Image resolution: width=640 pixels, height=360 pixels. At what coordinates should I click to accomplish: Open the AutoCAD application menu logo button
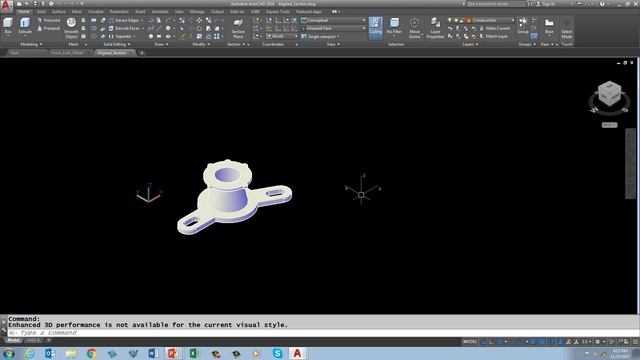[6, 6]
